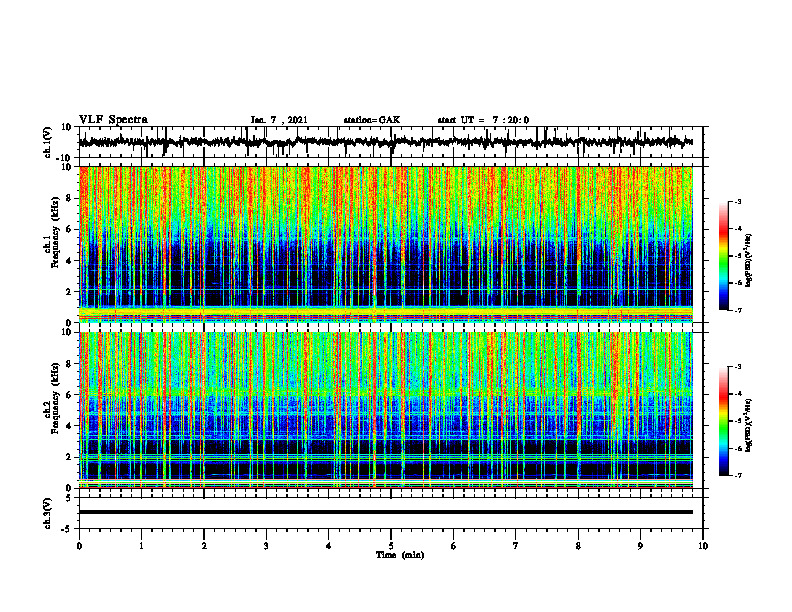Screen dimensions: 792x612
Task: Click the ch.1 color bar "log(PSD)(V²/Hz)" label
Action: click(x=749, y=261)
